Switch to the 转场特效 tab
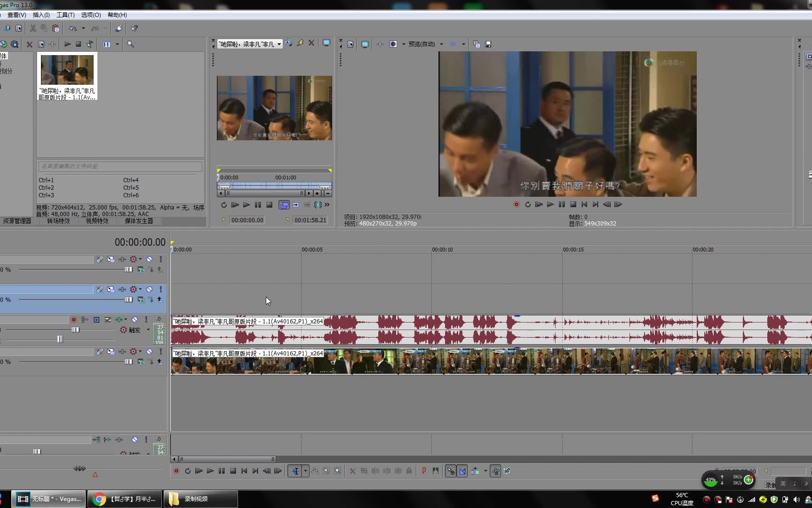The width and height of the screenshot is (812, 508). [58, 221]
